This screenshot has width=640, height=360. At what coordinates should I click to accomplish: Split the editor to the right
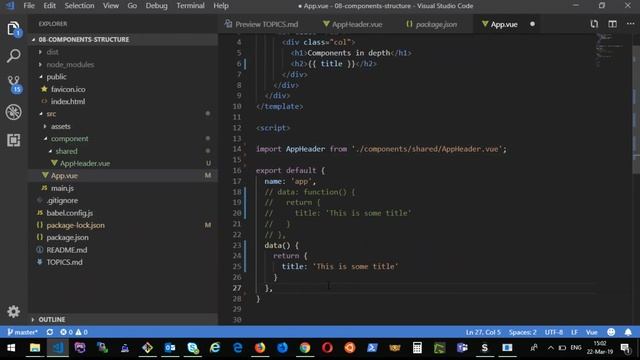(x=612, y=24)
